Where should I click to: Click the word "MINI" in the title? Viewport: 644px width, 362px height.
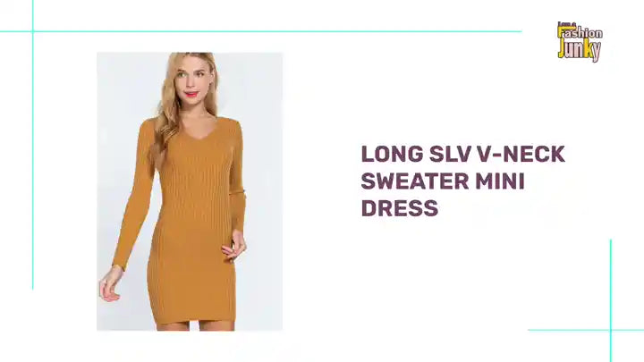point(500,181)
